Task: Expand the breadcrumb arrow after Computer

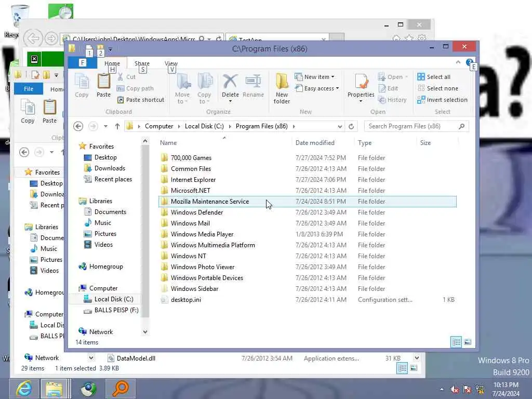Action: point(179,126)
